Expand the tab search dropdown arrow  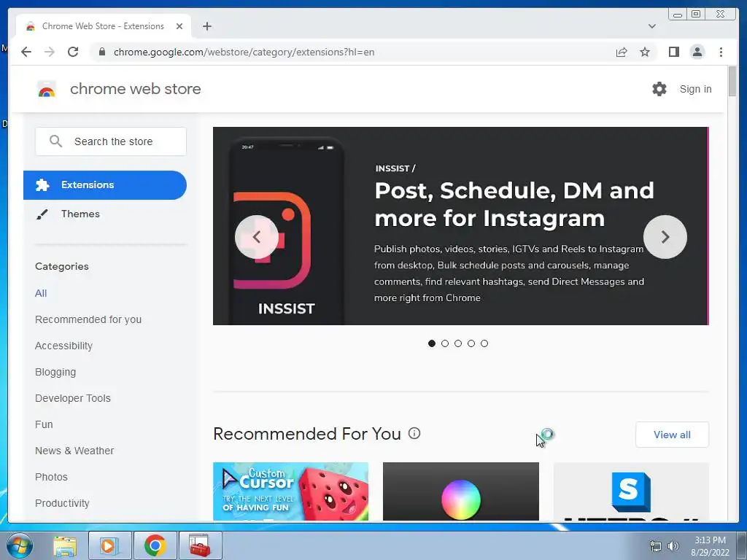click(x=651, y=26)
